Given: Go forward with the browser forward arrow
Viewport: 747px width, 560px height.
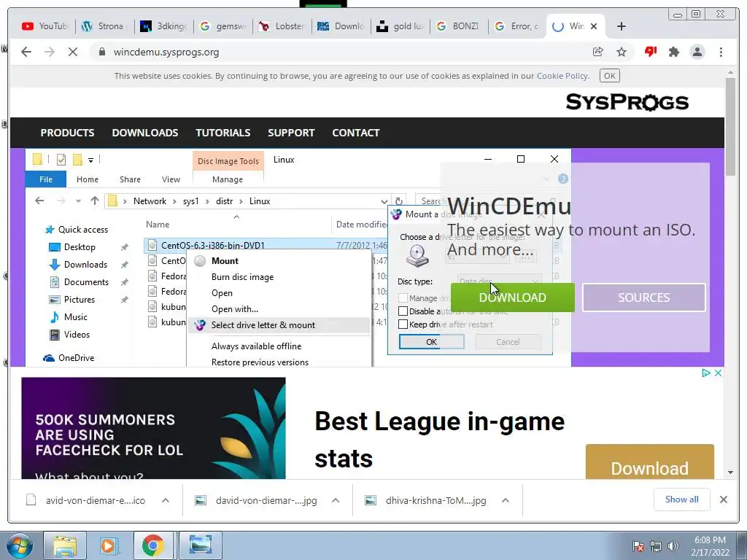Looking at the screenshot, I should click(x=50, y=52).
